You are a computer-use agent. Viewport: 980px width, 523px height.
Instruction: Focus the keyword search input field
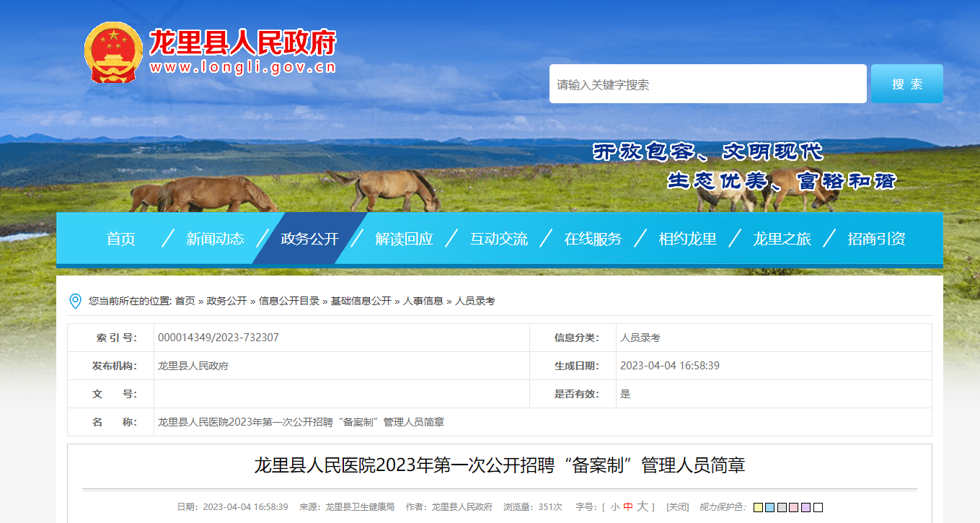708,84
